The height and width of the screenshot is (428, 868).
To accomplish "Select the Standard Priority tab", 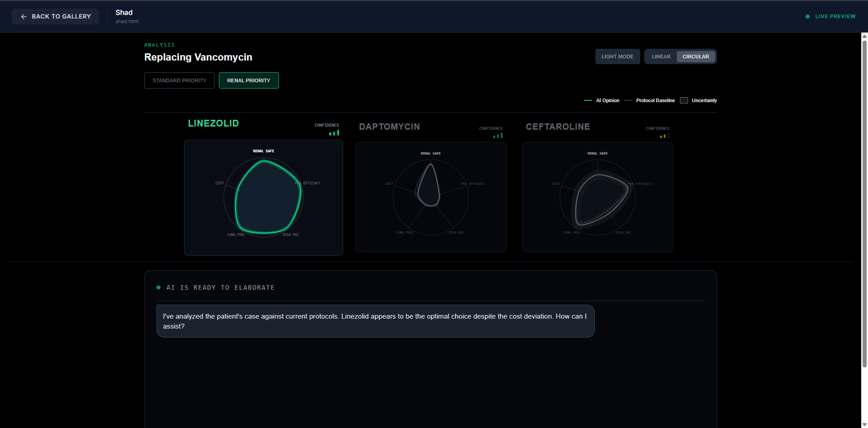I will pyautogui.click(x=179, y=80).
